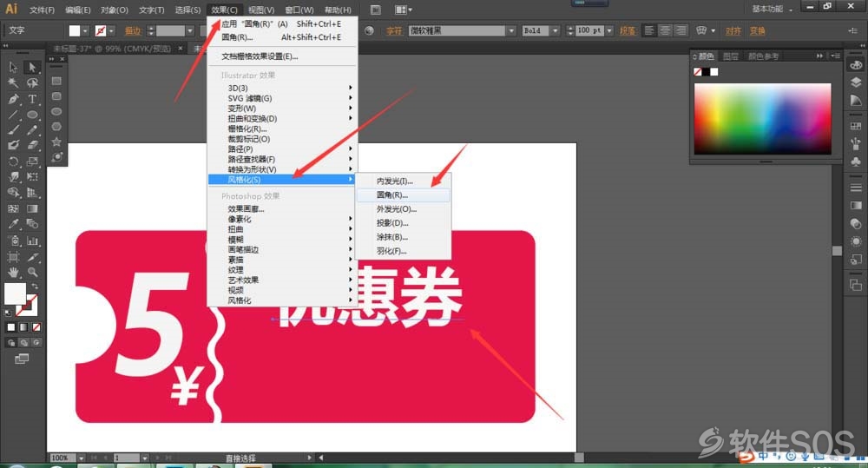
Task: Click the 变换 transform link
Action: pos(757,31)
